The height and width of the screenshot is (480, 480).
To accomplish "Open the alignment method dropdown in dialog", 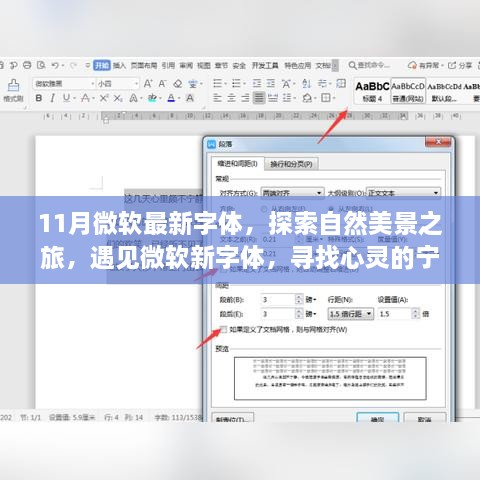I will tap(292, 193).
